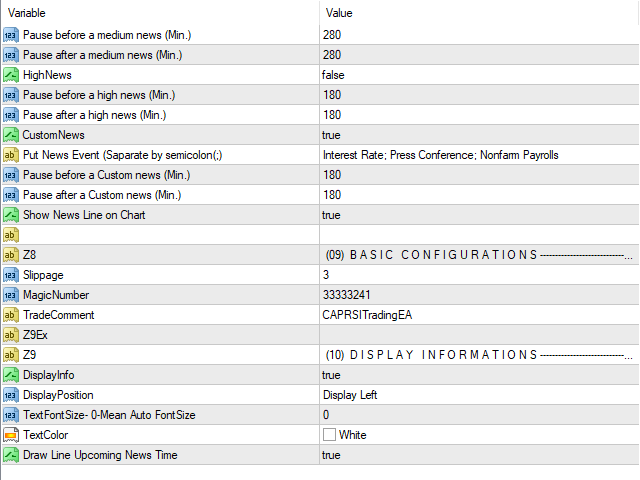Viewport: 640px width, 480px height.
Task: Toggle the Show News Line on Chart value
Action: point(479,215)
